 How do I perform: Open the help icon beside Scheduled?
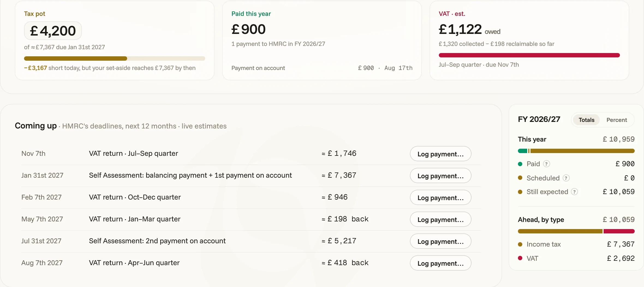[566, 178]
